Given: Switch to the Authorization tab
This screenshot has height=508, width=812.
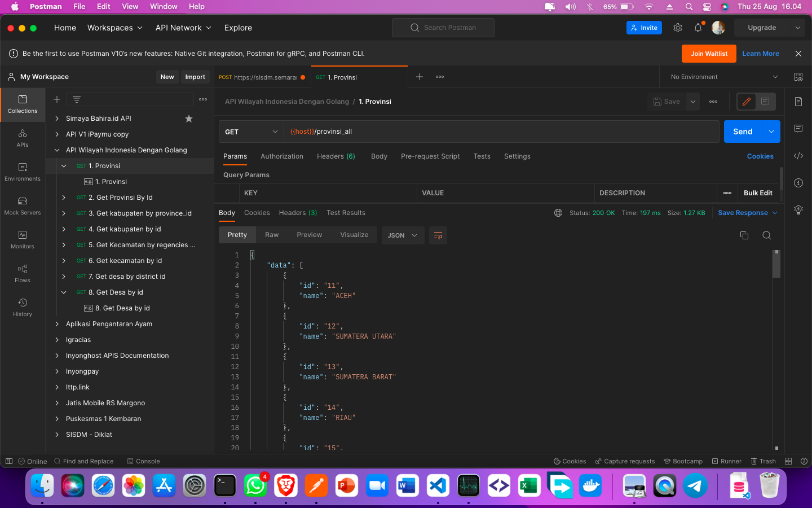Looking at the screenshot, I should tap(282, 156).
